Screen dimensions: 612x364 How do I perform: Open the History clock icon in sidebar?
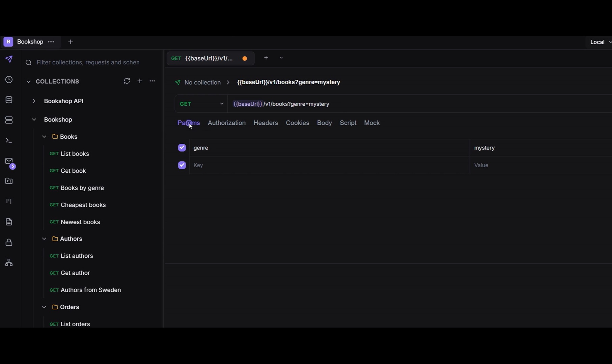pyautogui.click(x=9, y=80)
